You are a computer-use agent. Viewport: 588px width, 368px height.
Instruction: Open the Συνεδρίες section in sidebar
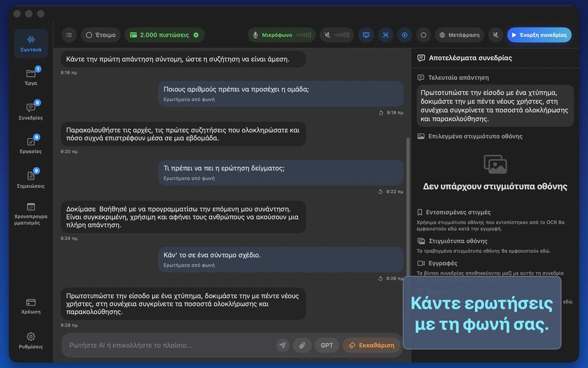coord(31,110)
